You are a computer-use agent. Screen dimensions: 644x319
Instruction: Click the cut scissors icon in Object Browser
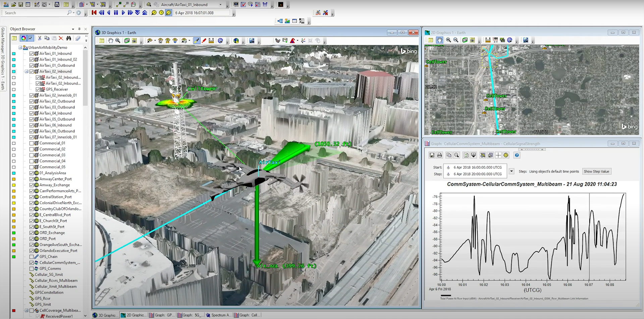point(40,38)
